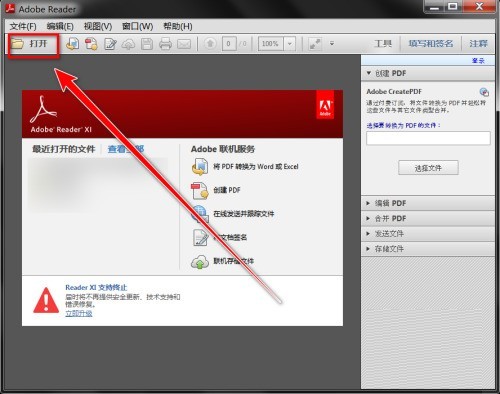
Task: Open the 帮助(H) menu
Action: (178, 26)
